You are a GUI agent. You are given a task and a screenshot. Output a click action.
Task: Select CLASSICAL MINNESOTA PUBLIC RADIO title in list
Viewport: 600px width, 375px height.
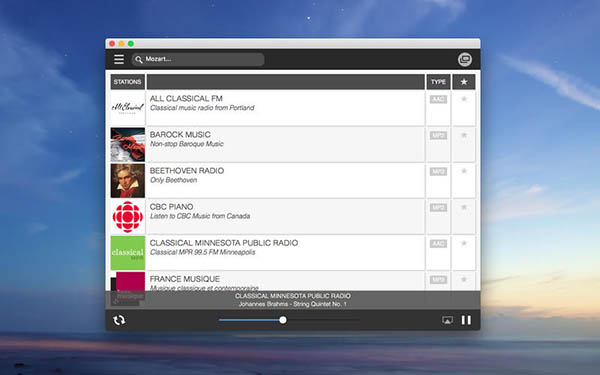[224, 243]
